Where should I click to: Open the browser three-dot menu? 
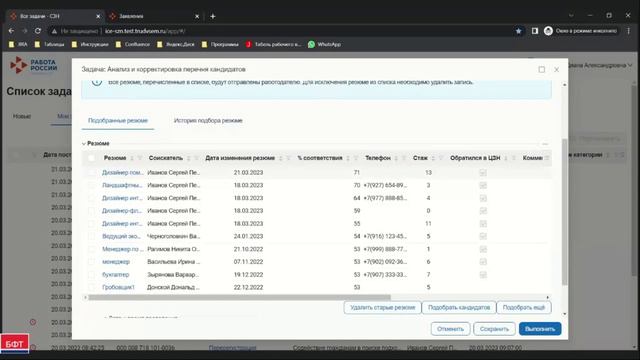[629, 31]
